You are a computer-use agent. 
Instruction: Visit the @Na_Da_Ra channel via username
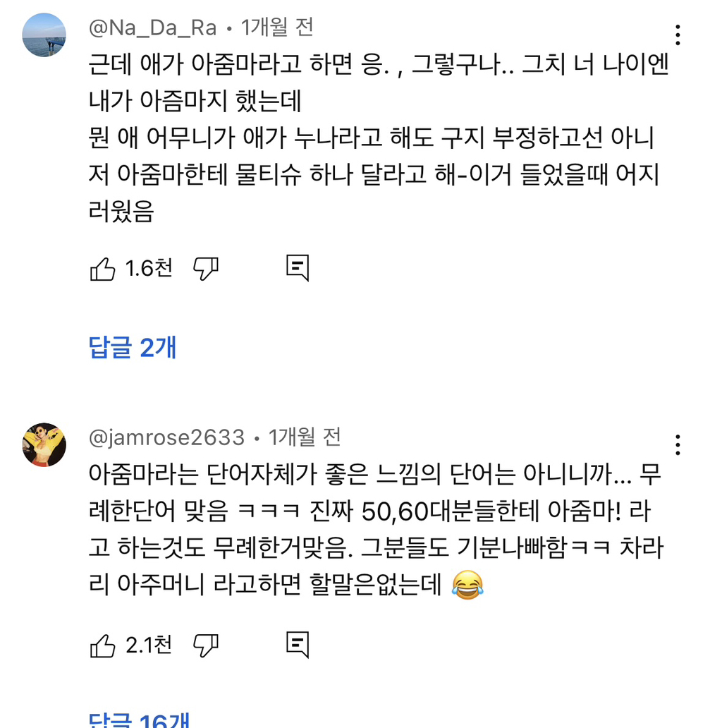click(x=153, y=28)
